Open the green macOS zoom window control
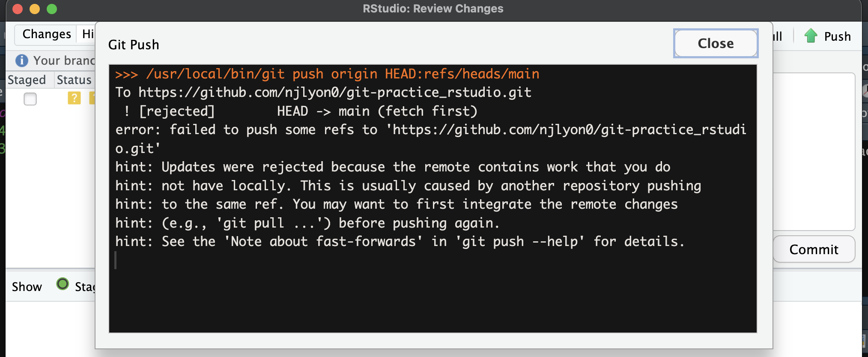The image size is (868, 357). click(51, 8)
